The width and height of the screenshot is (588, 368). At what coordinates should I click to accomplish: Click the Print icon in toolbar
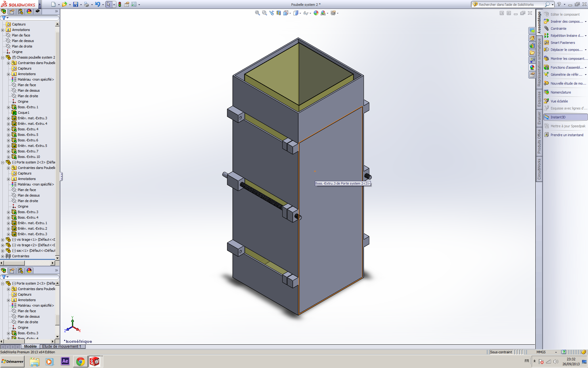click(86, 4)
